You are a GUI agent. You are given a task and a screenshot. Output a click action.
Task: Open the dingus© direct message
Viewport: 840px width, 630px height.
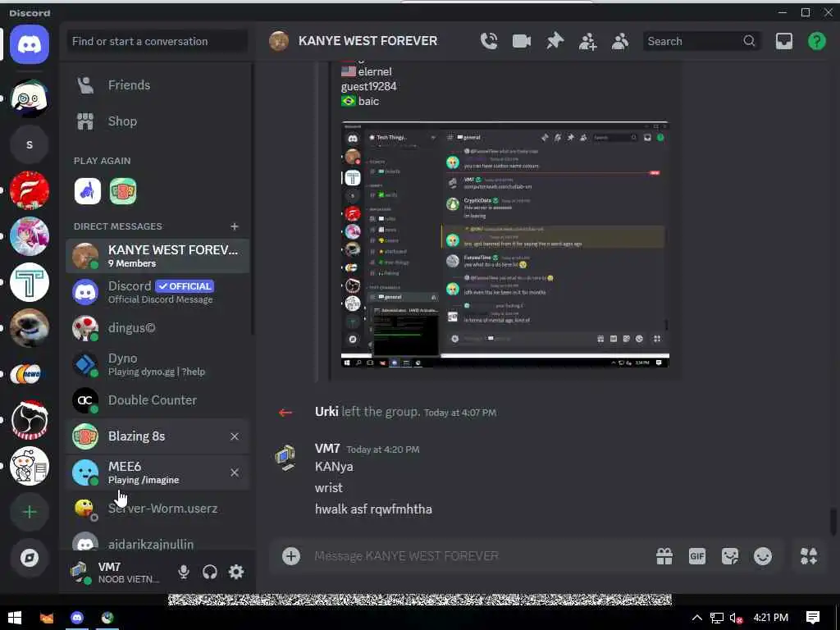[x=158, y=328]
